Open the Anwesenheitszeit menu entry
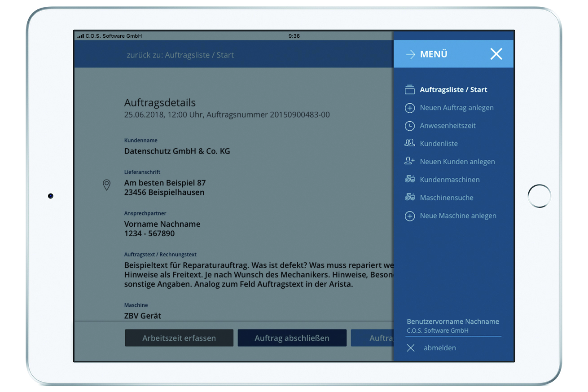588x392 pixels. [x=448, y=126]
